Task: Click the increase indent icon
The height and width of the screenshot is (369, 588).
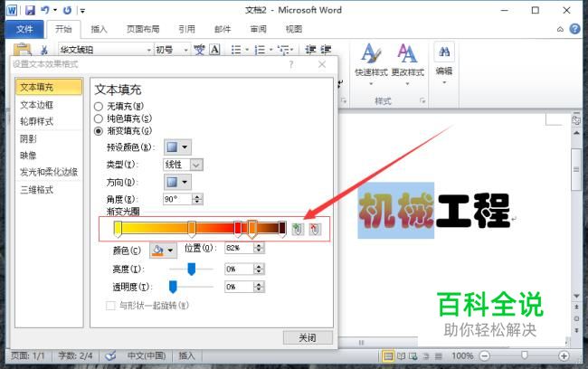Action: point(326,50)
